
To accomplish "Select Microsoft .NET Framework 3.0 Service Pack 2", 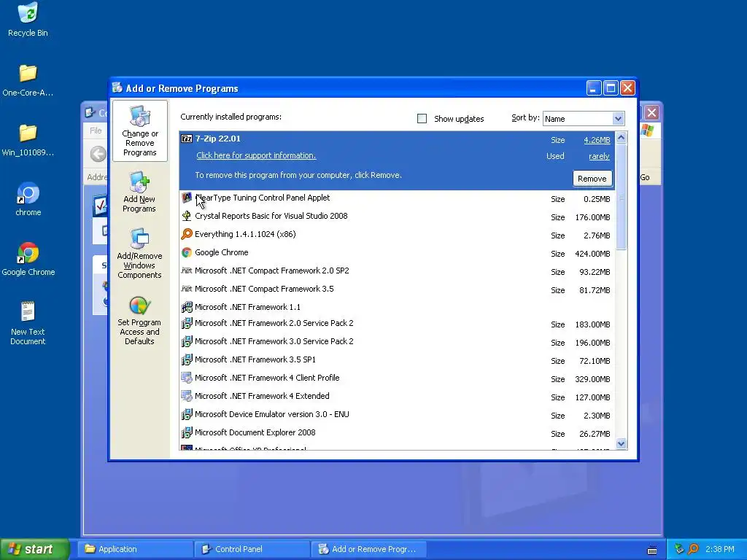I will pos(398,342).
